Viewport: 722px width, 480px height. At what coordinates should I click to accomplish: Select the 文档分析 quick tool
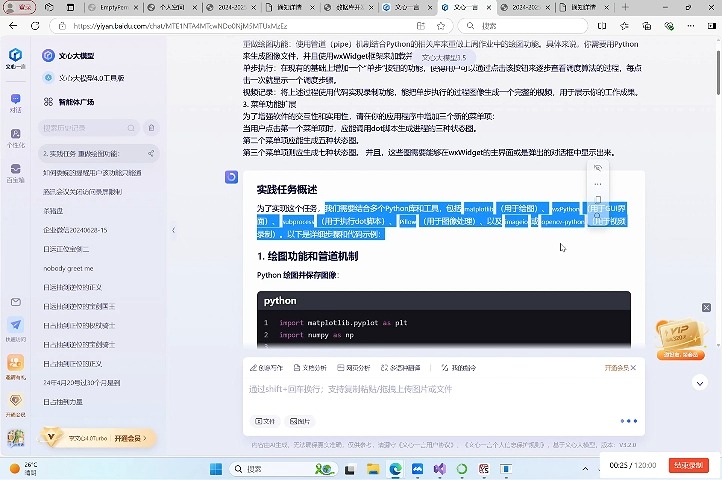(310, 368)
